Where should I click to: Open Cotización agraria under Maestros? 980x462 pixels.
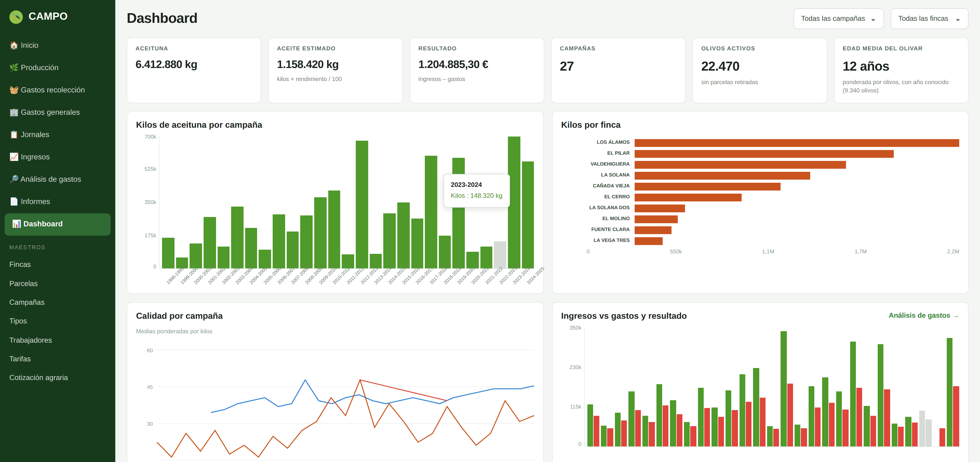(57, 378)
